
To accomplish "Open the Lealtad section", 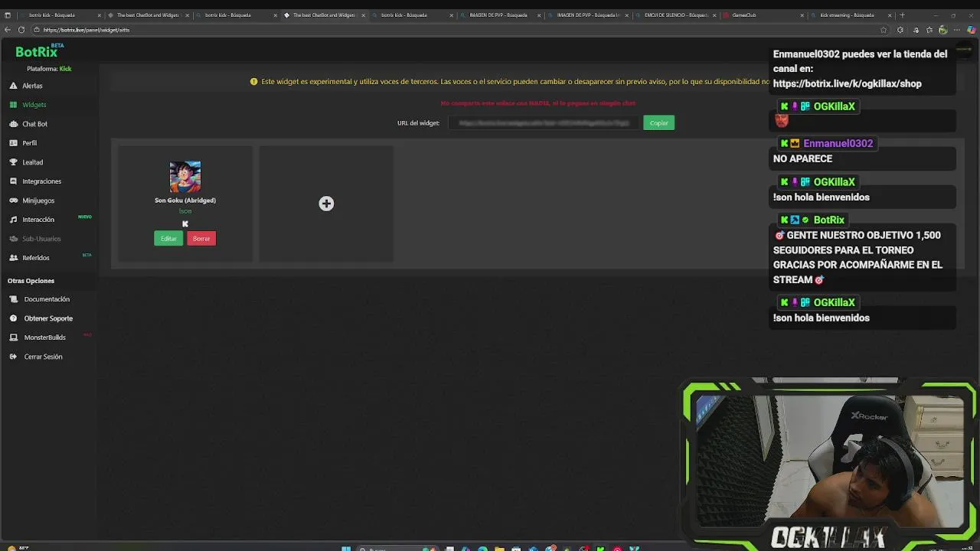I will click(32, 162).
